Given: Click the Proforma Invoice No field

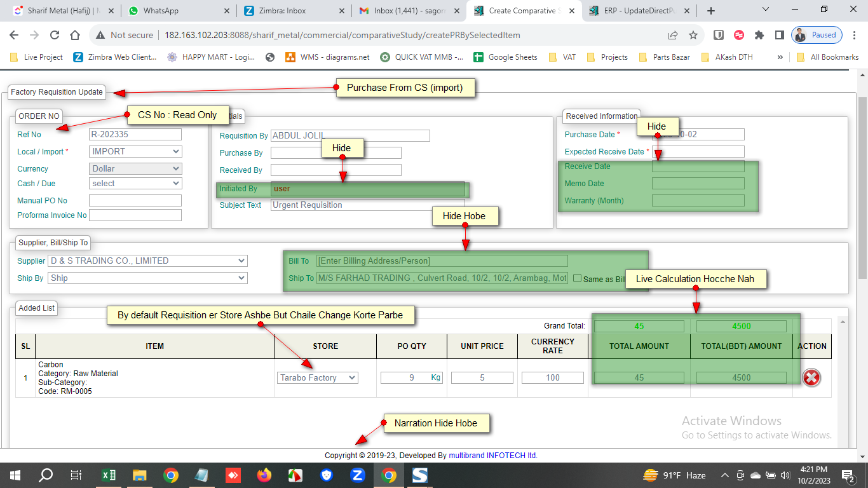Looking at the screenshot, I should pyautogui.click(x=135, y=215).
